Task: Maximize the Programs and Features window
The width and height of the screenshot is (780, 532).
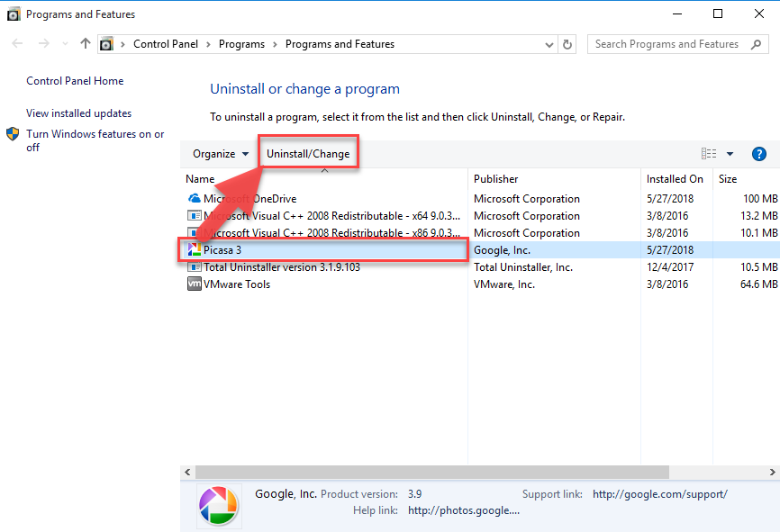Action: pyautogui.click(x=718, y=14)
